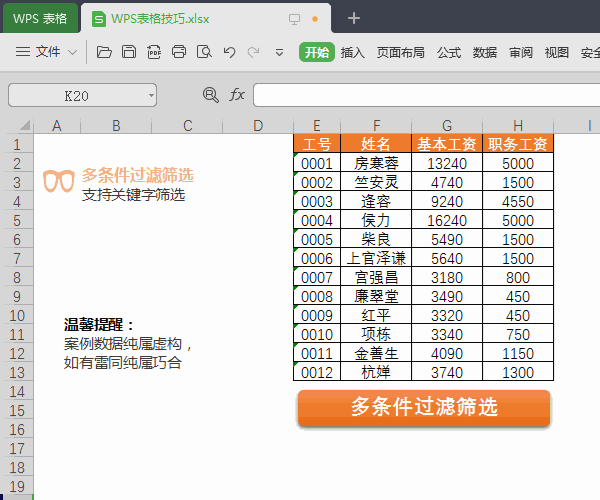600x500 pixels.
Task: Click the monitor icon on the document tab
Action: (x=294, y=19)
